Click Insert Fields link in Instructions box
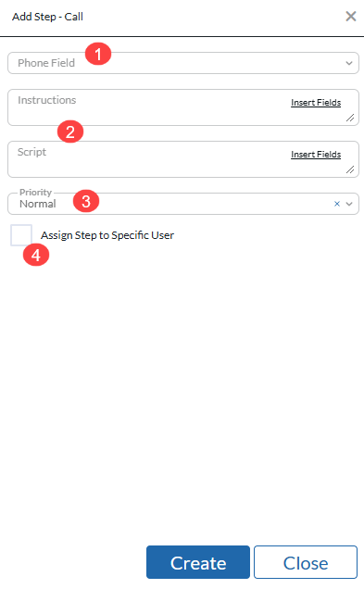 click(x=316, y=103)
